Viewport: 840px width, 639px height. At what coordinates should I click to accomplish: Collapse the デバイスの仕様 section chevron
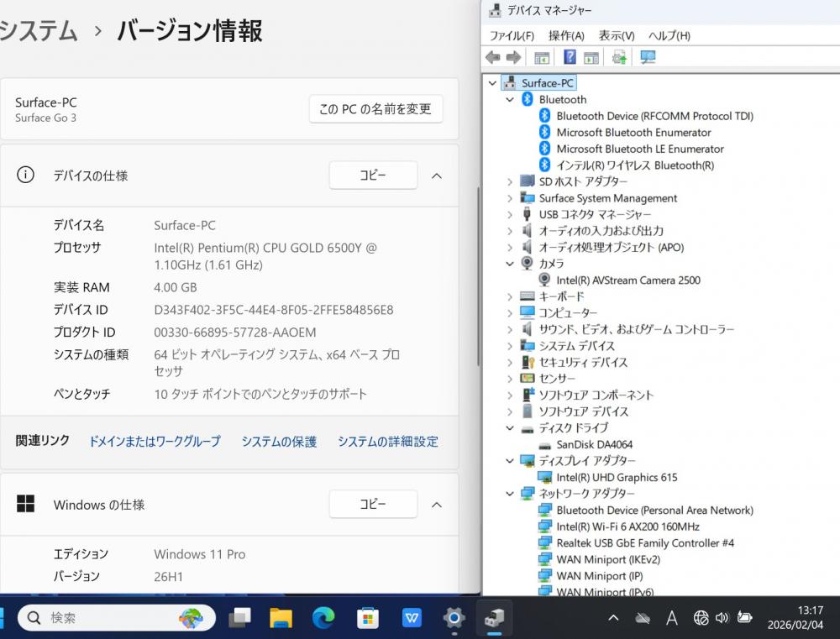437,175
